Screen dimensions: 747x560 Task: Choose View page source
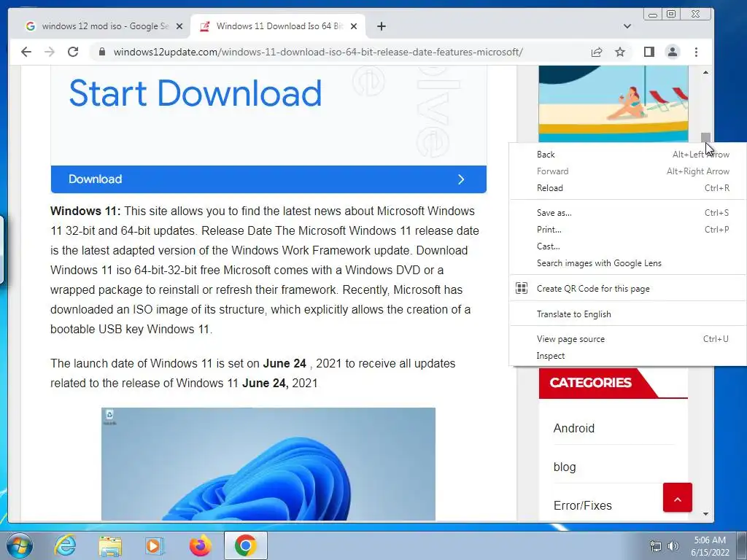628,339
